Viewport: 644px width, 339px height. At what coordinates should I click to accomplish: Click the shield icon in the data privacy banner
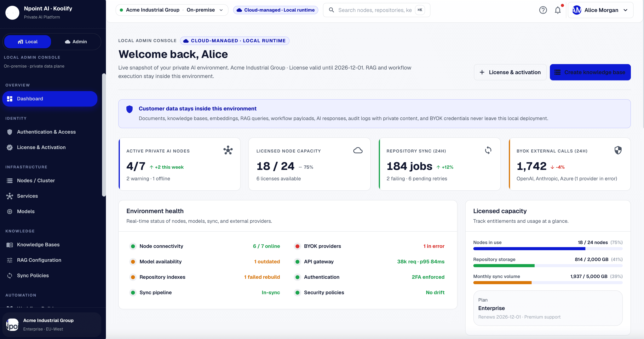pos(129,109)
